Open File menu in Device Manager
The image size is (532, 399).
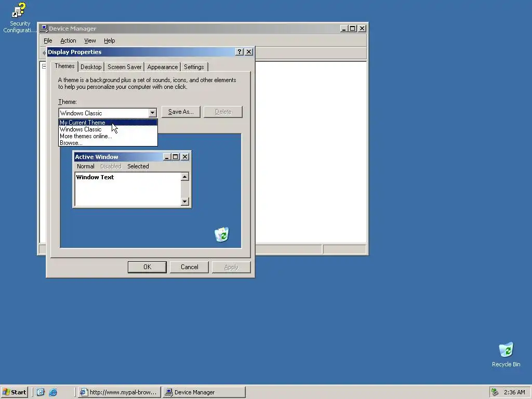(48, 41)
